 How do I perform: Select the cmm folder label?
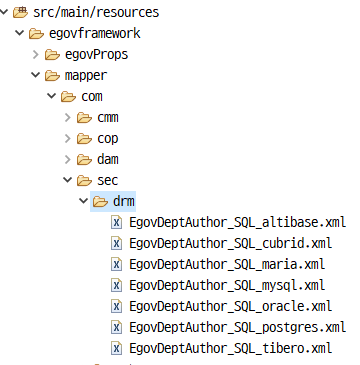108,118
